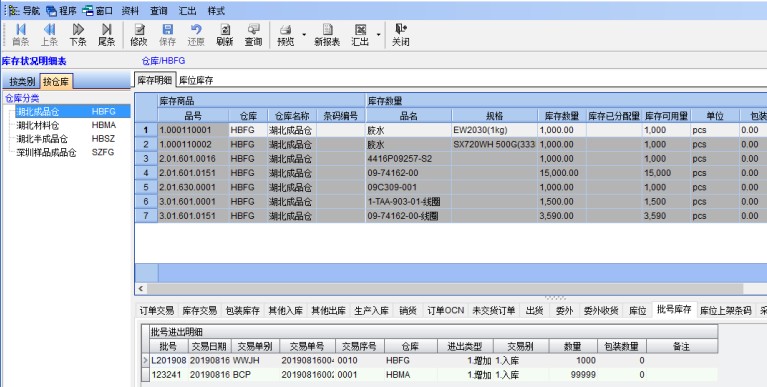Select row 1 header in stock grid
The width and height of the screenshot is (767, 387).
coord(146,130)
